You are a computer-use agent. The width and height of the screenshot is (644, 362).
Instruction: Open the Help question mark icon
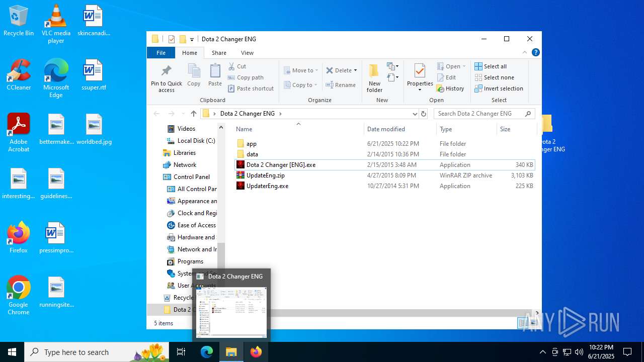[x=536, y=52]
